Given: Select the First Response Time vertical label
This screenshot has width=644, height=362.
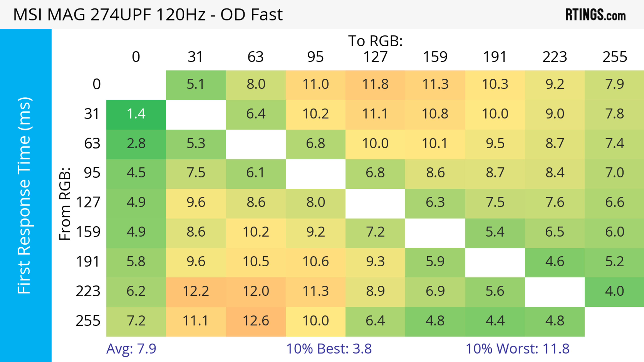Looking at the screenshot, I should (24, 195).
